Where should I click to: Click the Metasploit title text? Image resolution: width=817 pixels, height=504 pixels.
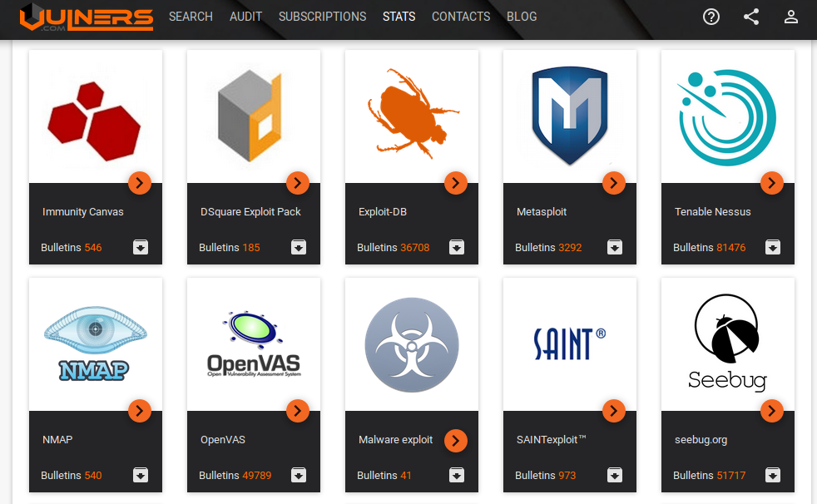542,212
